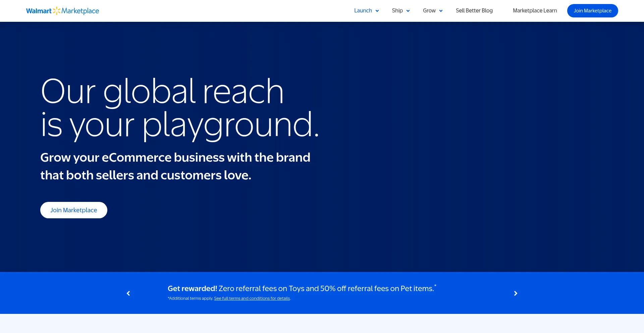Expand the Grow menu chevron
The image size is (644, 333).
tap(441, 11)
